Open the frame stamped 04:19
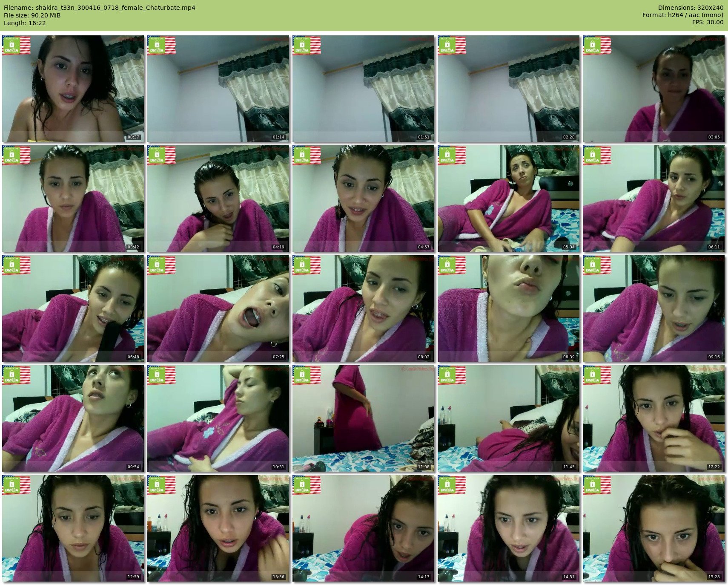728x585 pixels. 218,199
